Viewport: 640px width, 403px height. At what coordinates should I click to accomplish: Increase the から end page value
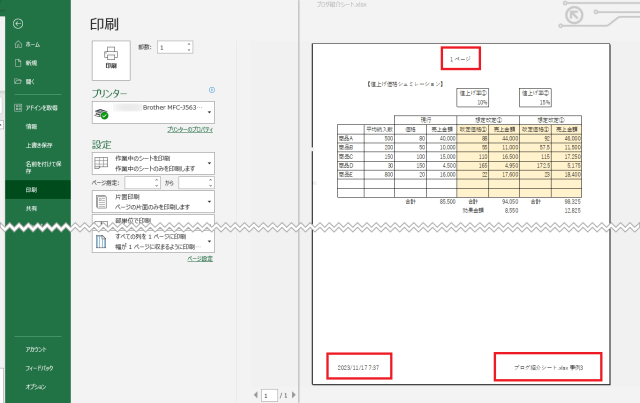pyautogui.click(x=211, y=180)
